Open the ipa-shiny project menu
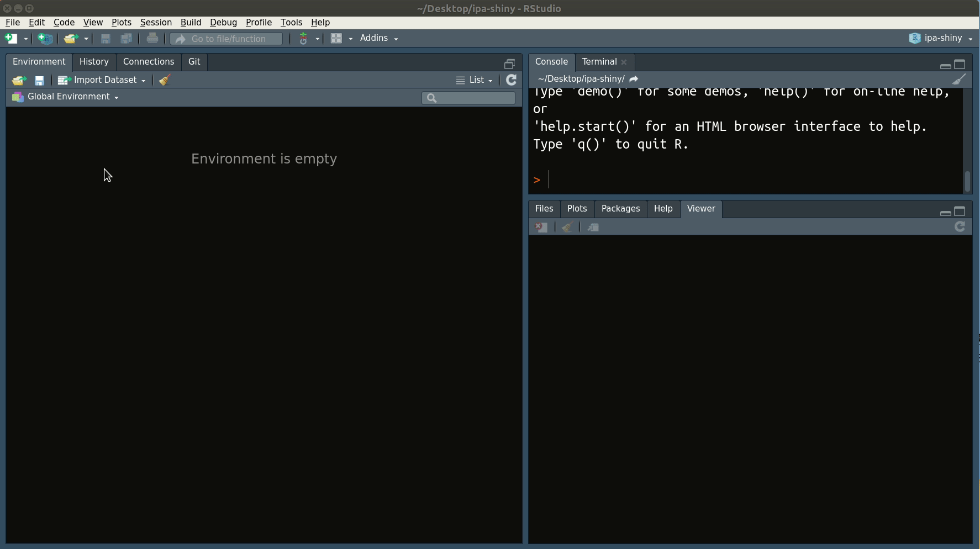This screenshot has height=549, width=980. [941, 38]
